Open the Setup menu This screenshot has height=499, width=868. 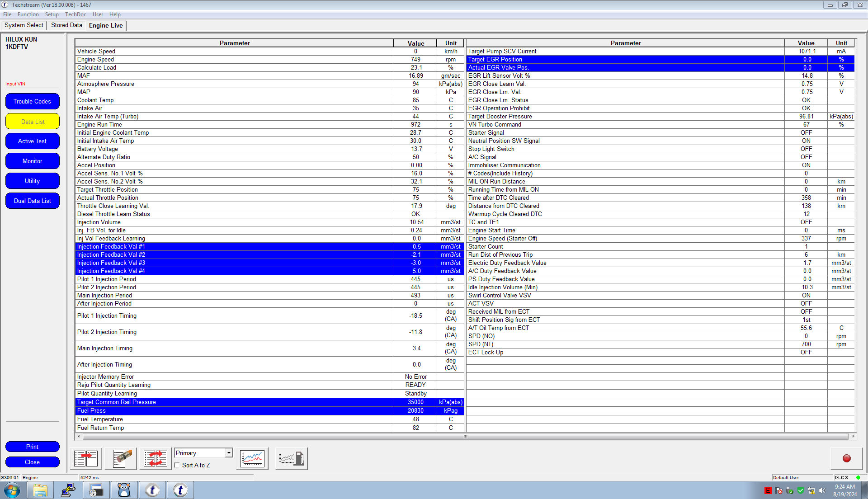pyautogui.click(x=52, y=14)
